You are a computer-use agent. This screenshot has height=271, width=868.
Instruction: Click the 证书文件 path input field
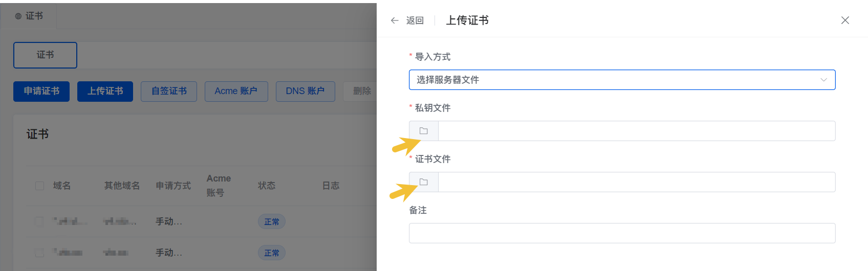(637, 182)
